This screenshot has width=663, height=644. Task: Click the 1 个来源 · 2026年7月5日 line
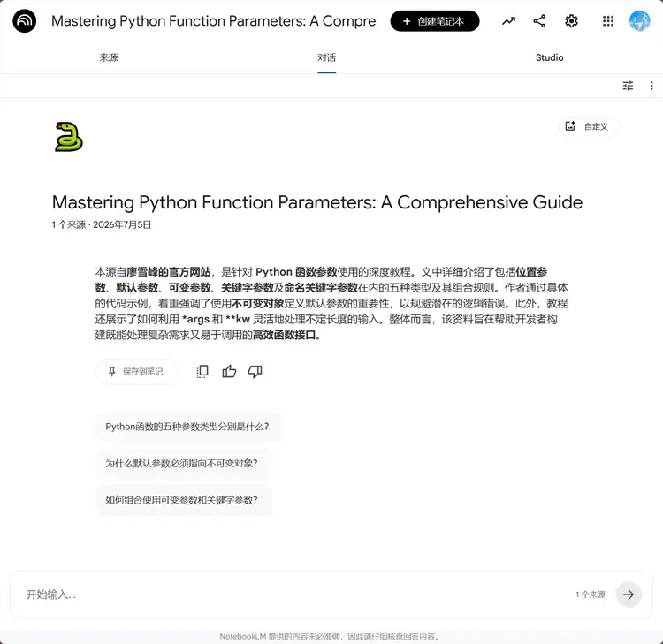102,224
